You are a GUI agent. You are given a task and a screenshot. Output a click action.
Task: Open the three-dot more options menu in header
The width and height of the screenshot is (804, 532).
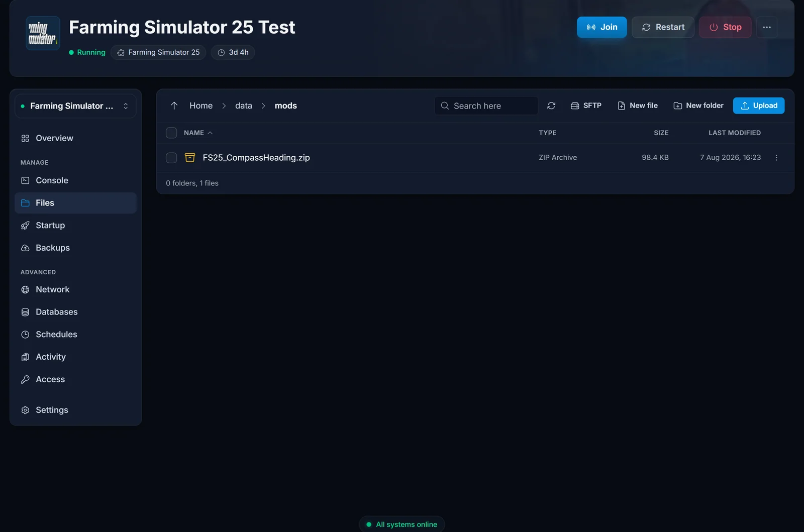pos(767,27)
